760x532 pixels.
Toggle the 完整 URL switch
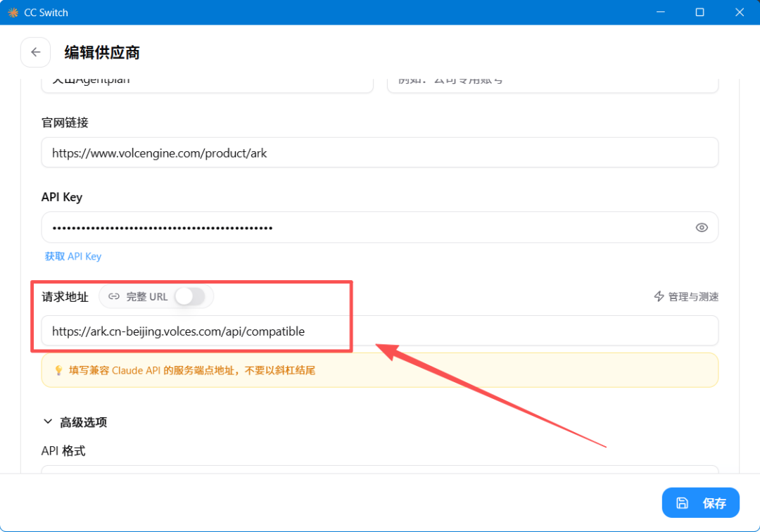tap(190, 296)
